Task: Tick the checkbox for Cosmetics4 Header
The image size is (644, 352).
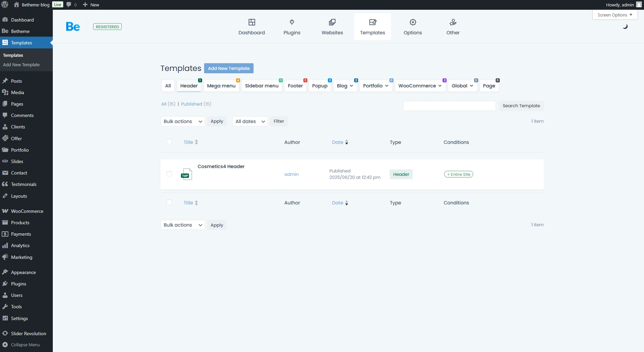Action: pyautogui.click(x=169, y=174)
